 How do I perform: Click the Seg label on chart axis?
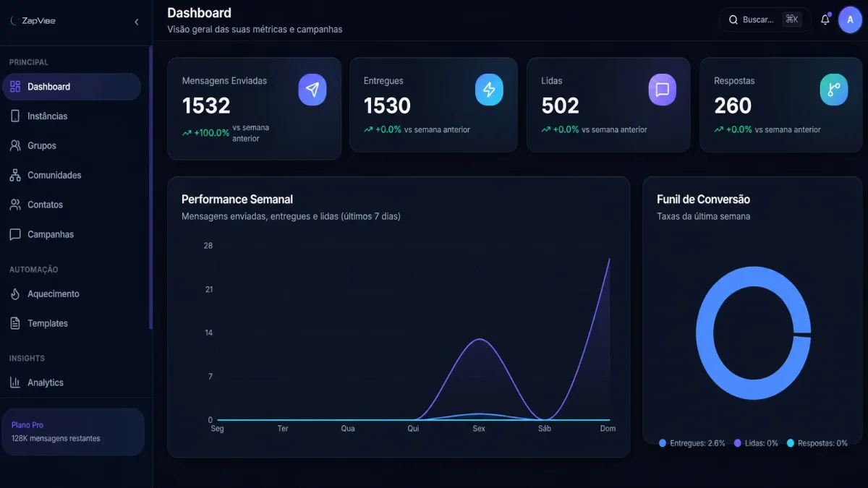(x=217, y=429)
